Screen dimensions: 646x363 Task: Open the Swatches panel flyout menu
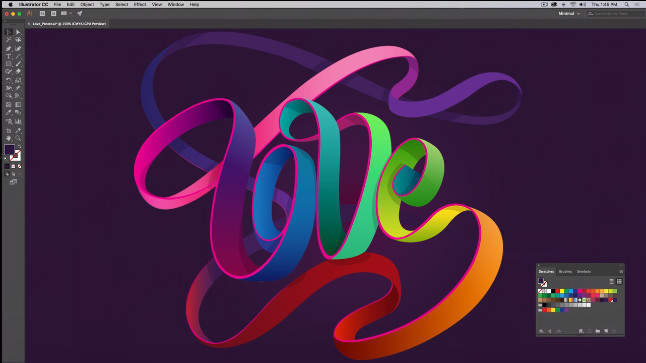coord(621,272)
